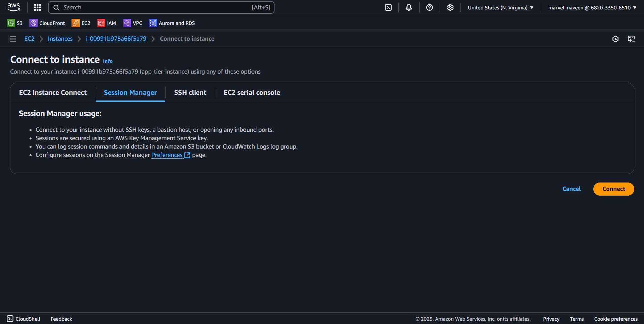Open IAM service shortcut

coord(107,23)
